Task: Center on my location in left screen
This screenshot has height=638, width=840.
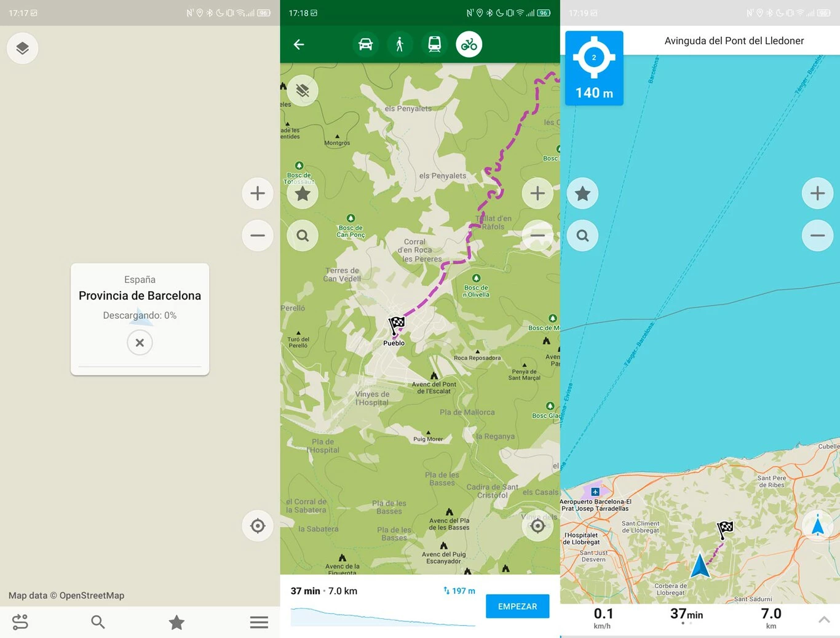Action: pos(258,526)
